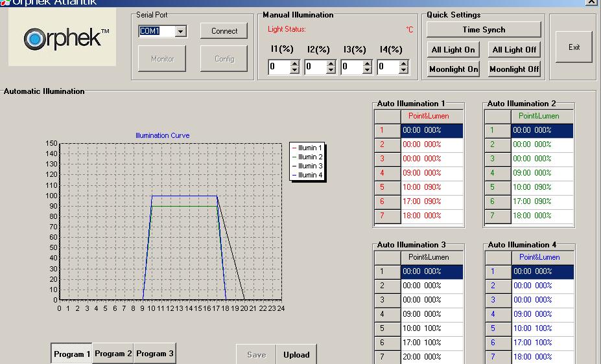
Task: Increase the I1(%) value with up arrow
Action: pyautogui.click(x=294, y=63)
